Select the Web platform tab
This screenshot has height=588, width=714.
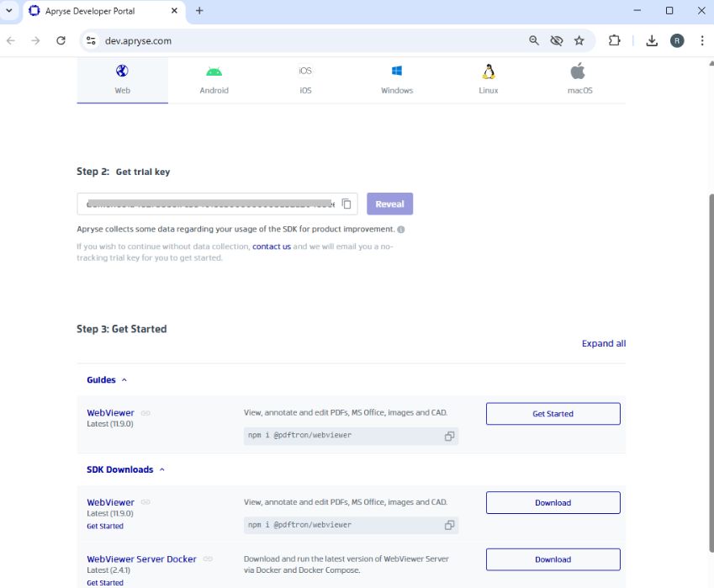tap(122, 80)
